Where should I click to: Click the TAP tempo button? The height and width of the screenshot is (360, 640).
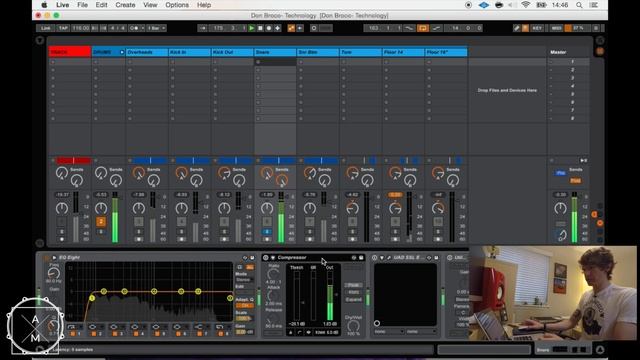63,28
